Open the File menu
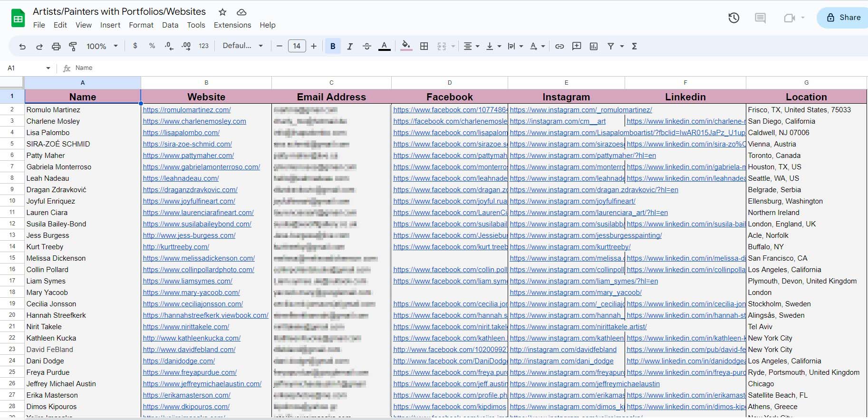The width and height of the screenshot is (868, 420). 39,25
